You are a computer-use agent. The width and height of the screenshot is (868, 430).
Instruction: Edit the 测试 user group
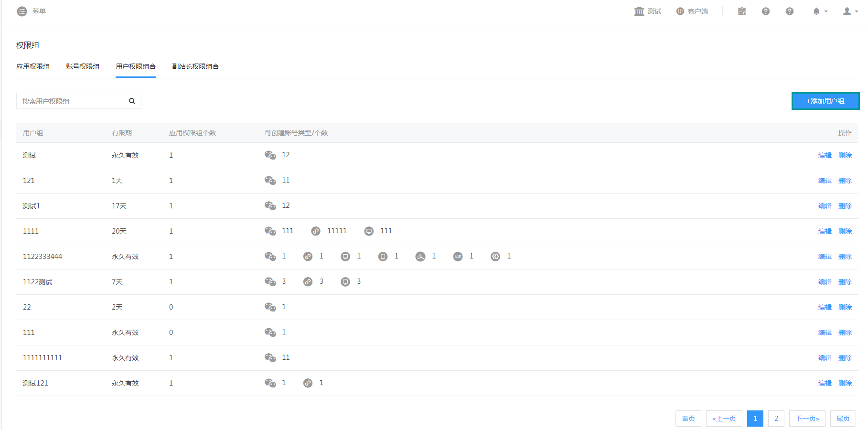(825, 155)
